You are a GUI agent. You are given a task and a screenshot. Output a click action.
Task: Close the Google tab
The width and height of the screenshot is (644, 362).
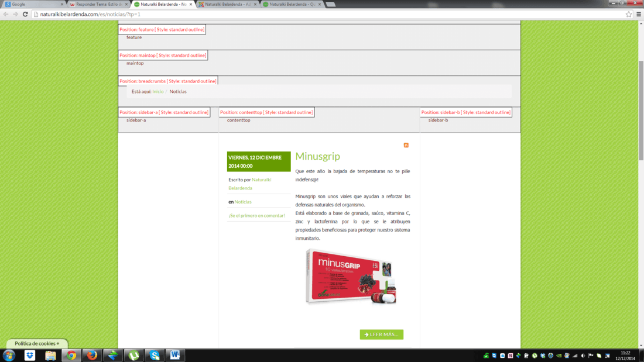(62, 4)
